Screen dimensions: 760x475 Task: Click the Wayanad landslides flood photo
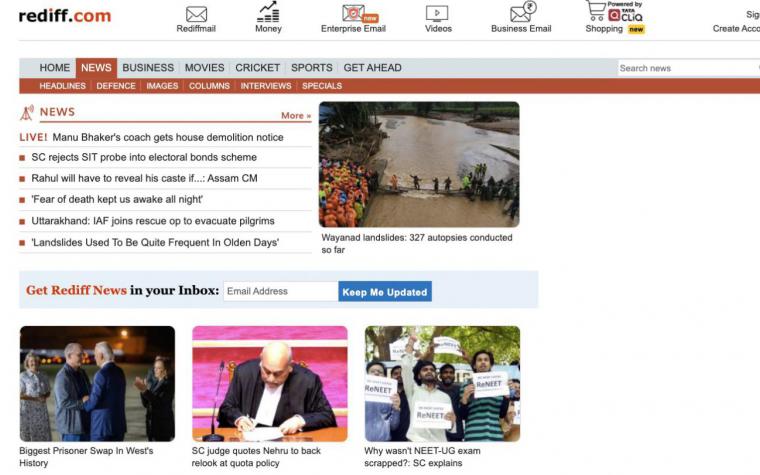[419, 164]
